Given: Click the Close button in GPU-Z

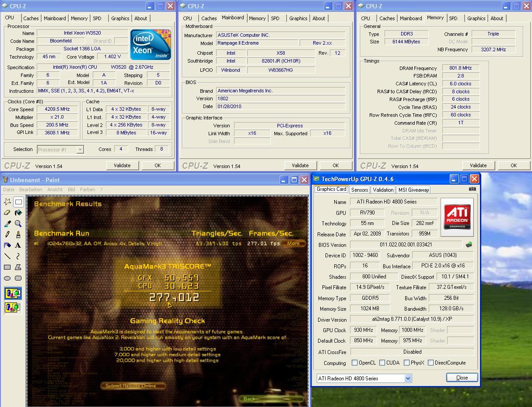Looking at the screenshot, I should tap(462, 378).
